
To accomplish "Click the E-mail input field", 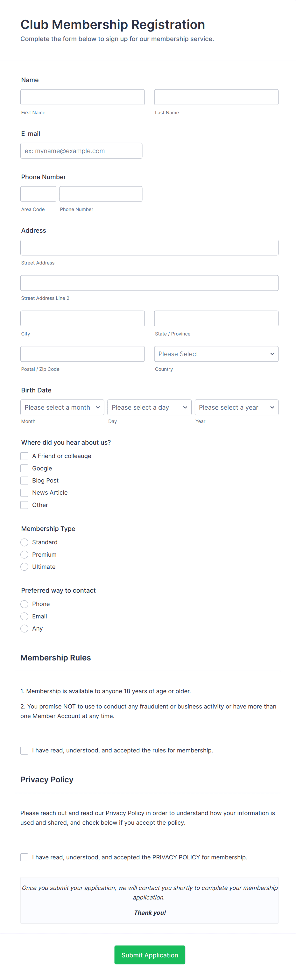I will [x=81, y=151].
